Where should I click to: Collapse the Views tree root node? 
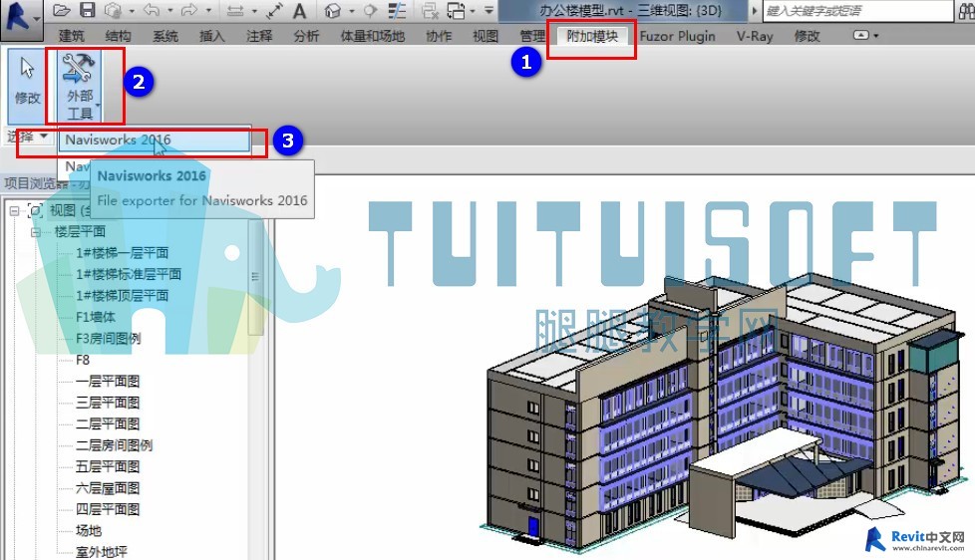(x=14, y=210)
